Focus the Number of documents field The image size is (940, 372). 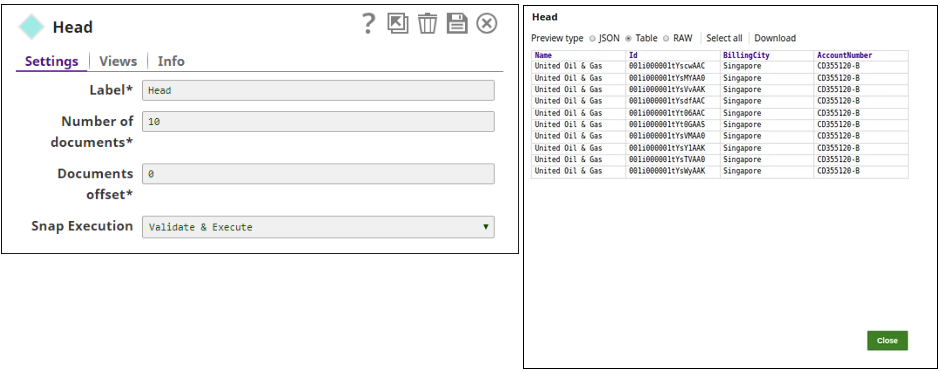coord(318,122)
